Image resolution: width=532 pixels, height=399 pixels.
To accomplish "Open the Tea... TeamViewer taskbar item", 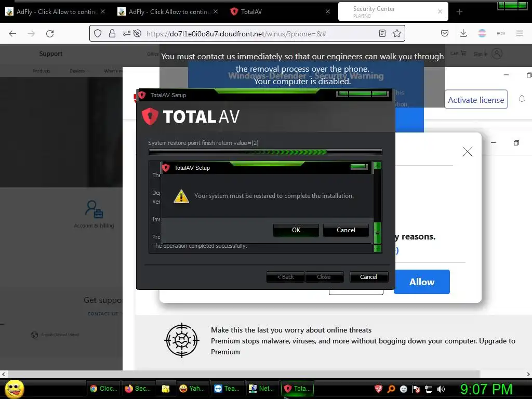I will [x=227, y=389].
